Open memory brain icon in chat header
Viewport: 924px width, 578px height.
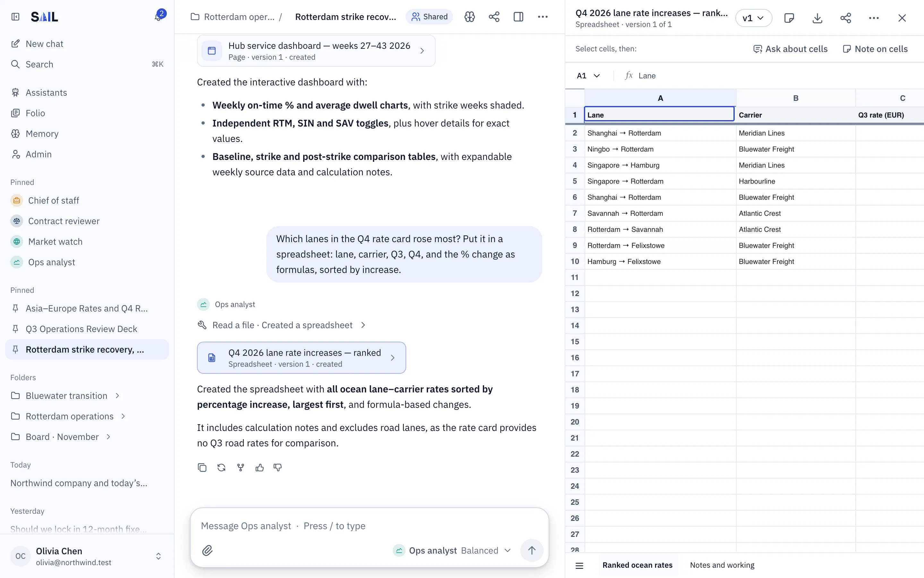coord(470,17)
